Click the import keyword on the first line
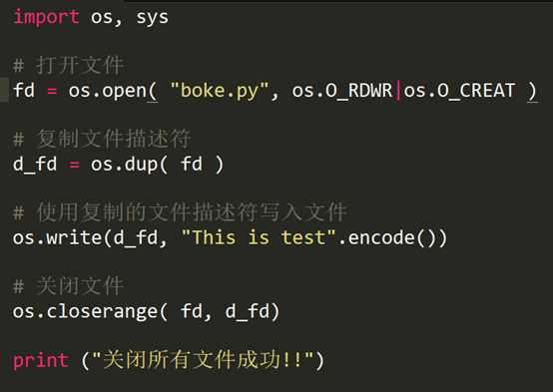Screen dimensions: 553x392 (x=46, y=17)
